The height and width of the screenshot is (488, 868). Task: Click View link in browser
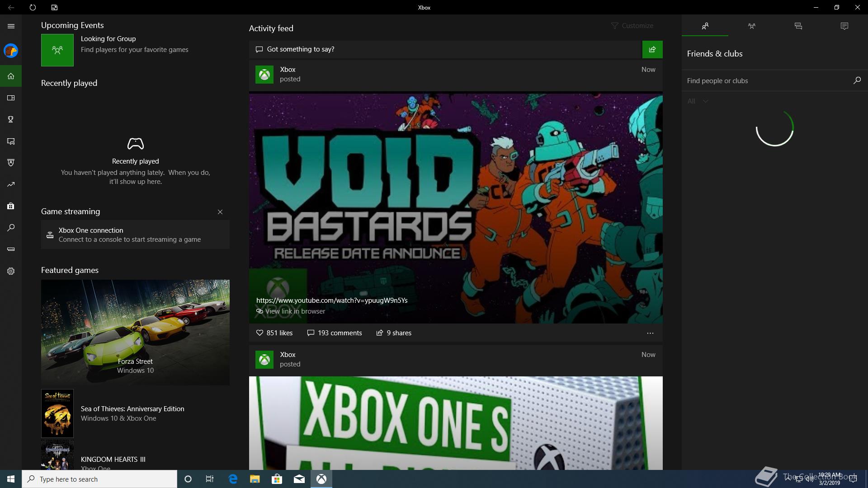click(291, 311)
